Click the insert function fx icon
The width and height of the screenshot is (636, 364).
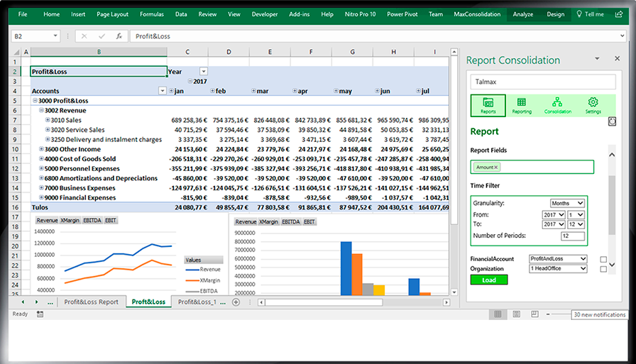click(119, 36)
